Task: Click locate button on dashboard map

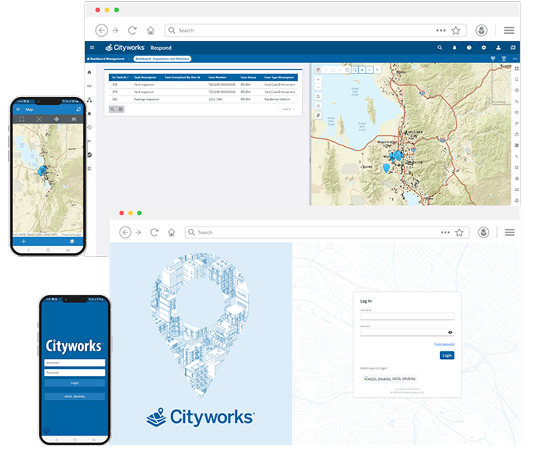Action: click(x=318, y=106)
